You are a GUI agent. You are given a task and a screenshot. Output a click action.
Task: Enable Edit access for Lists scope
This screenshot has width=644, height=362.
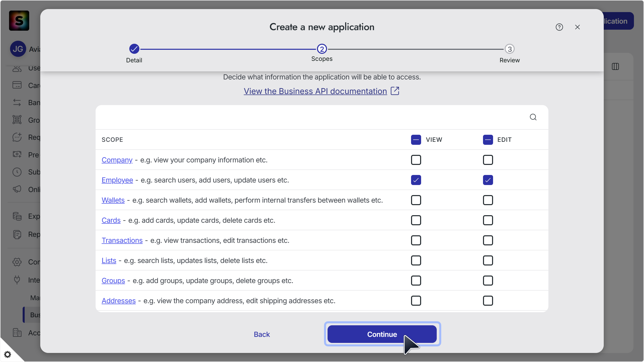pos(488,260)
